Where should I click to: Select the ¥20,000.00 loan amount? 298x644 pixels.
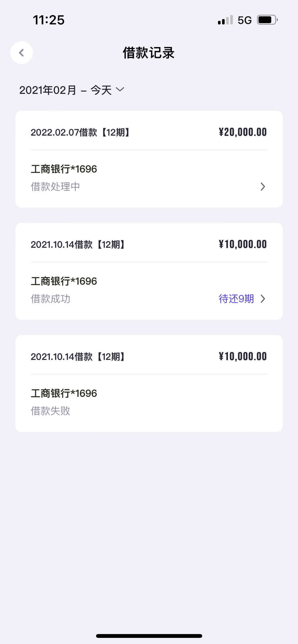[243, 132]
